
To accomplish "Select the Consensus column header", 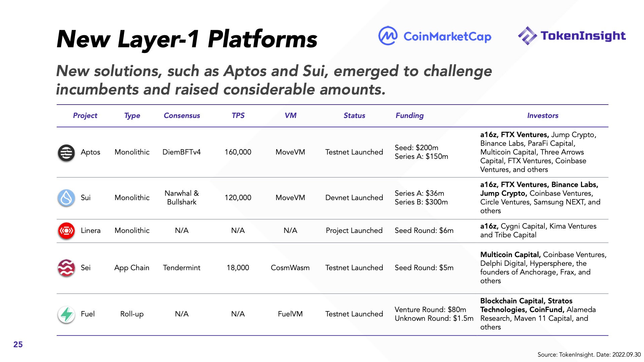I will [x=182, y=116].
